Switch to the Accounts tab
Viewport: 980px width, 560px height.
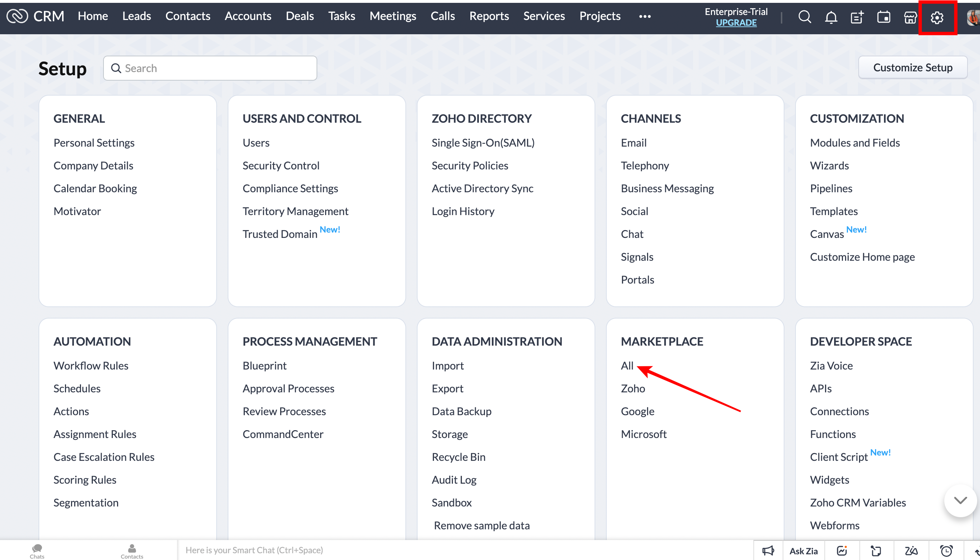pos(248,16)
